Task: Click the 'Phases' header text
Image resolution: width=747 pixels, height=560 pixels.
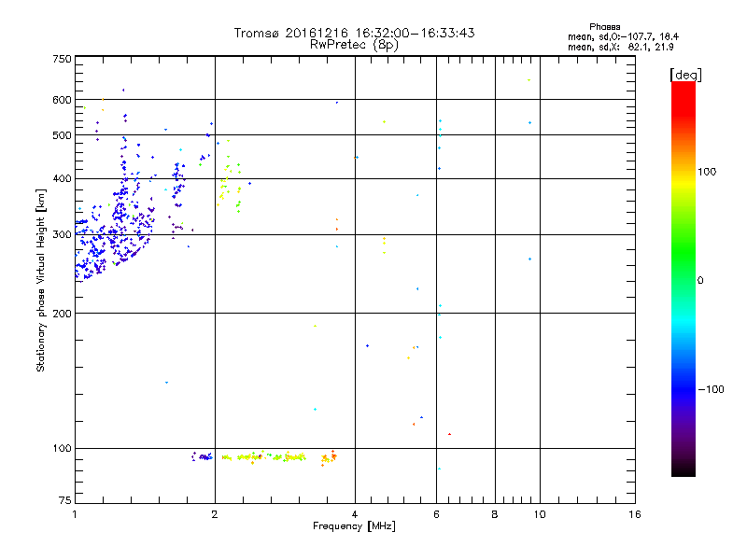Action: pyautogui.click(x=604, y=27)
